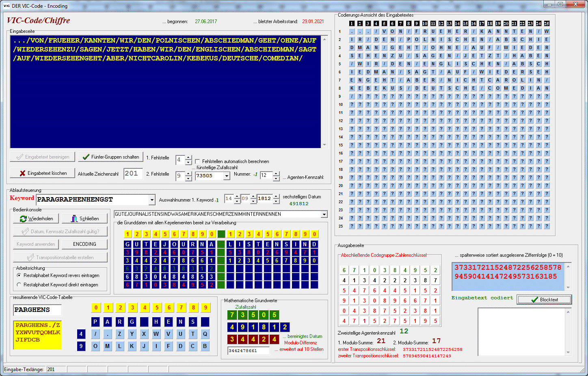The image size is (588, 376).
Task: Click the year 1812 date spinner arrows
Action: pyautogui.click(x=276, y=199)
